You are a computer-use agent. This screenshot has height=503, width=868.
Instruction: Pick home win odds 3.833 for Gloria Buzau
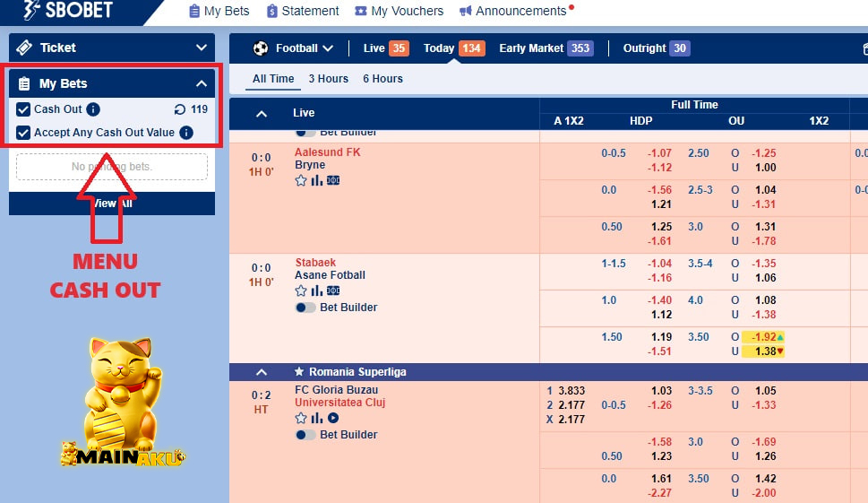(572, 391)
